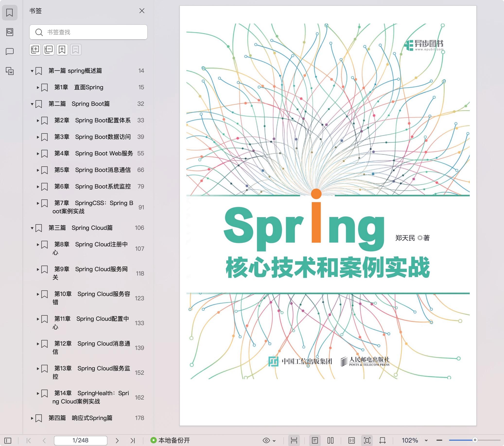Screen dimensions: 504x446
Task: Open eye mode dropdown arrow
Action: pos(274,441)
